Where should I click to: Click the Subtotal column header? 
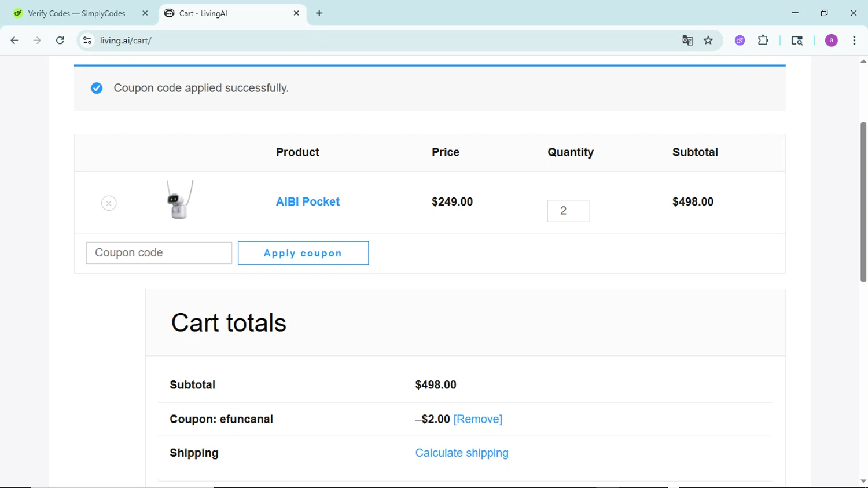click(695, 152)
